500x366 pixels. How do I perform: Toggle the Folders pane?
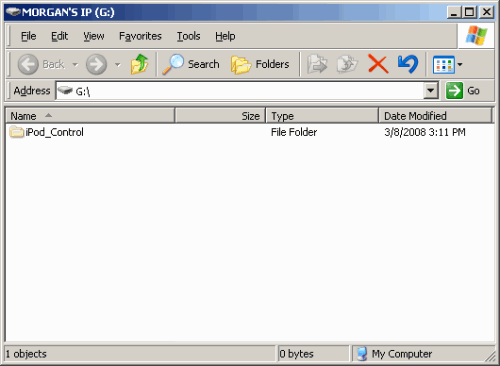(260, 64)
